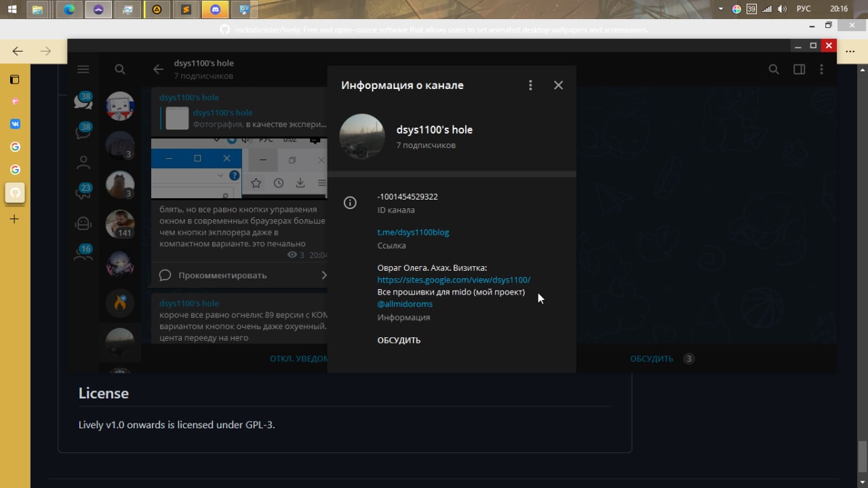
Task: Open three-dot menu in channel info dialog
Action: (x=530, y=86)
